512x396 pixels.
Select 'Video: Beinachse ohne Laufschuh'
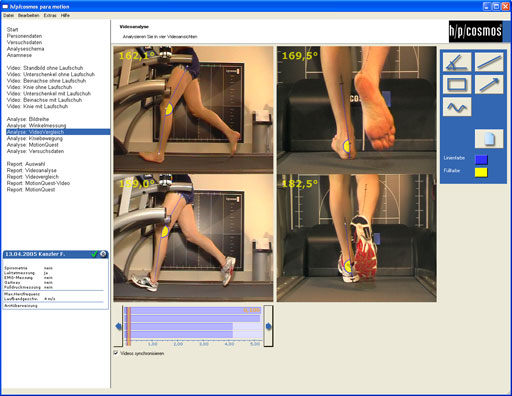tap(46, 81)
